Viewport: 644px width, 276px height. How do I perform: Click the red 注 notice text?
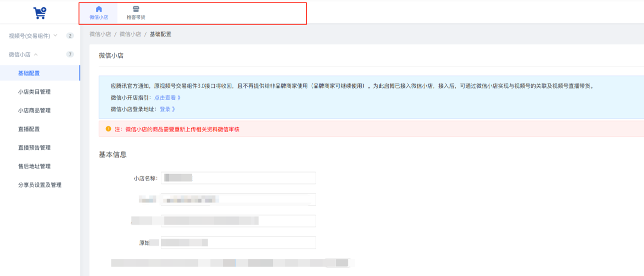[x=177, y=129]
